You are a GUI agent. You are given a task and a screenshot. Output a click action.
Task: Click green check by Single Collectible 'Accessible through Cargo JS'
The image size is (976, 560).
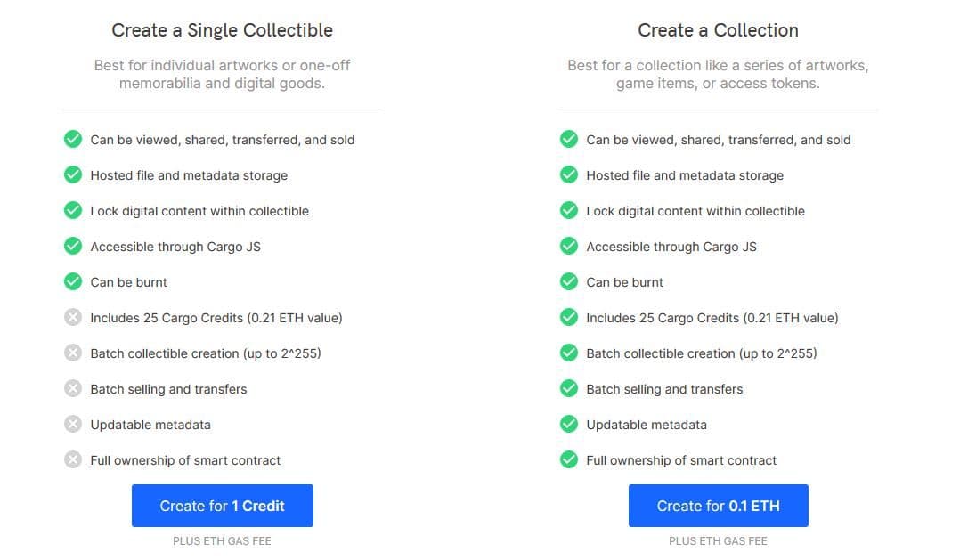73,247
